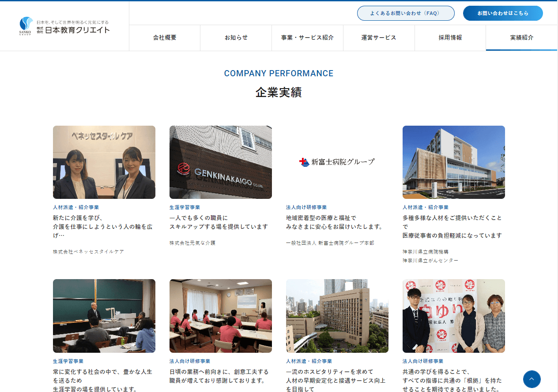Open the lecture hall blackboard photo
558x392 pixels.
pos(104,316)
